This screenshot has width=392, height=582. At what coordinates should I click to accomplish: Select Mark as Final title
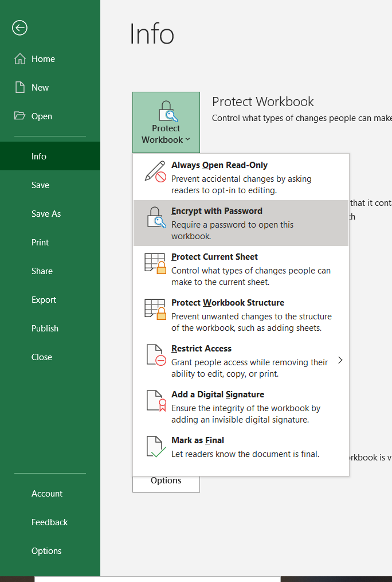point(198,440)
